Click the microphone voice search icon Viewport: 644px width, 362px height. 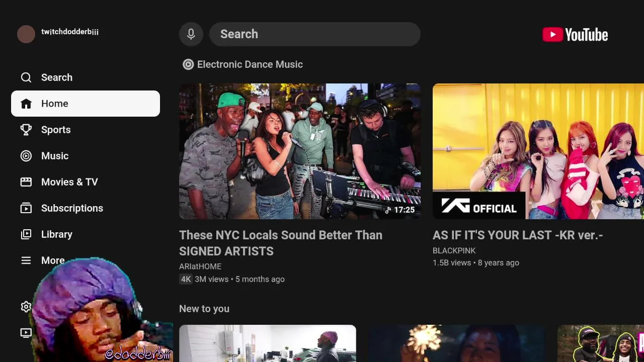(x=191, y=34)
